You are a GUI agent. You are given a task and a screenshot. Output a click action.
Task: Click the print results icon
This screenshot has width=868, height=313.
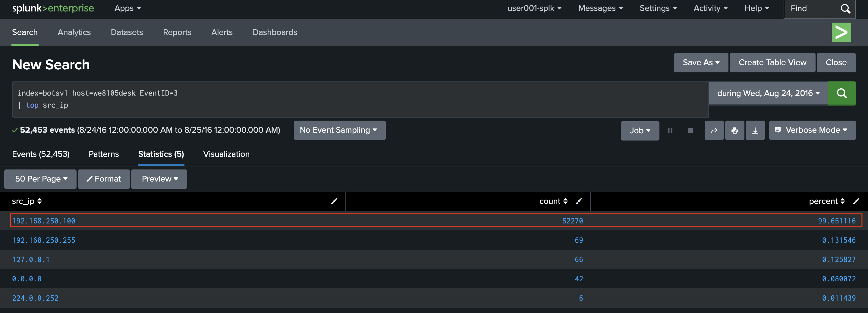click(734, 130)
